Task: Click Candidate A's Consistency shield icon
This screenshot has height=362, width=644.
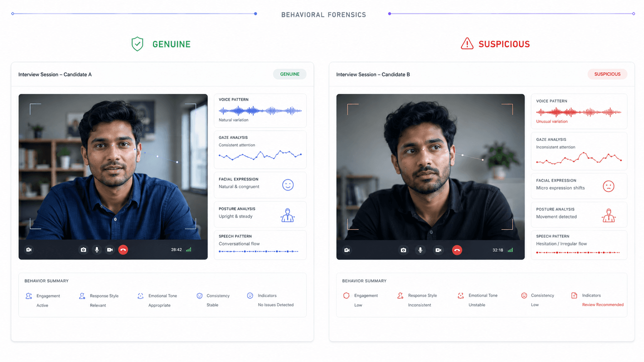Action: pyautogui.click(x=200, y=296)
